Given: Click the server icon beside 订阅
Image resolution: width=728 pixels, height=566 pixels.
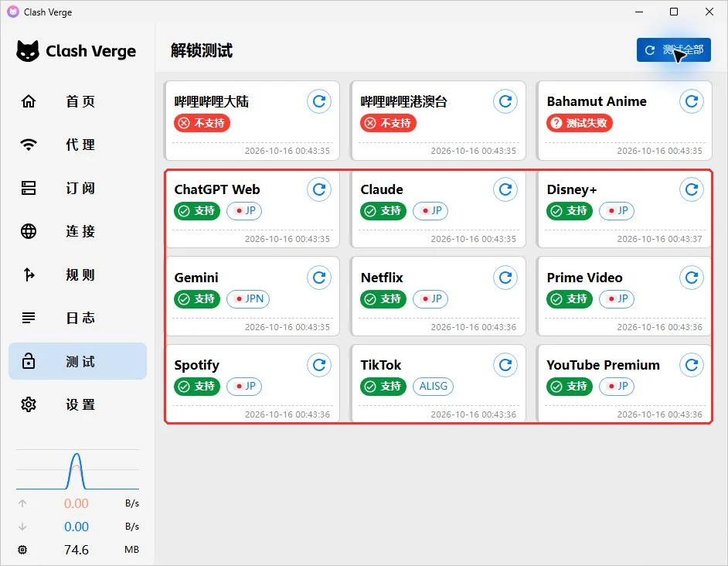Looking at the screenshot, I should coord(29,188).
